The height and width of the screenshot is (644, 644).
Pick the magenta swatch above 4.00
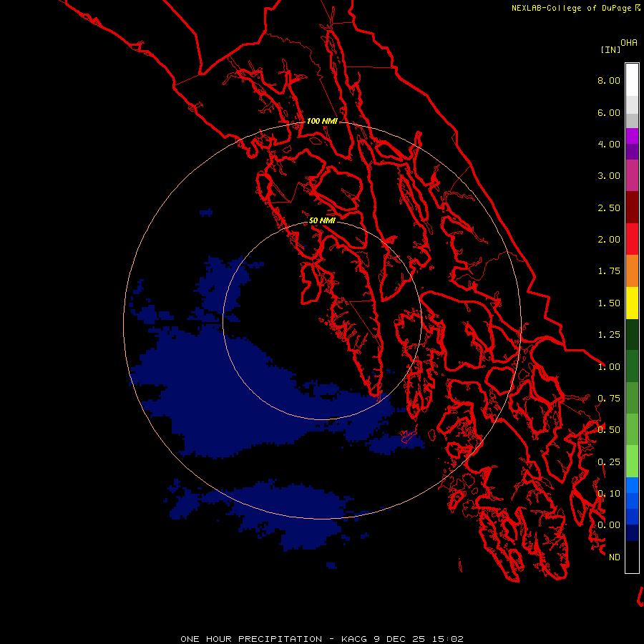[632, 136]
